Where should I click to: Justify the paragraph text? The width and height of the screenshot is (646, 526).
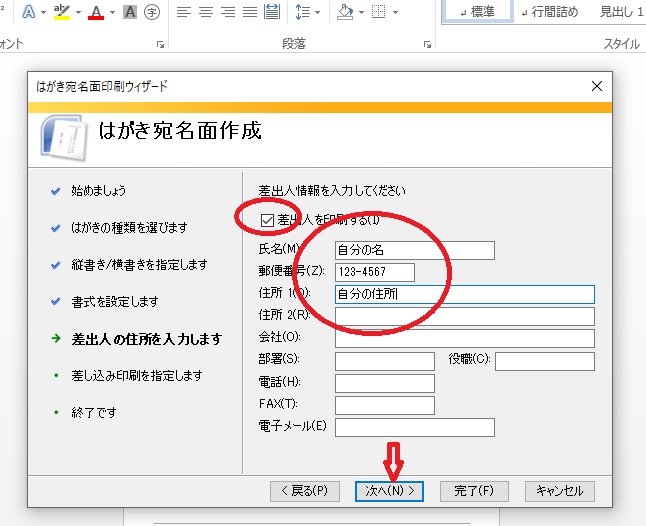(252, 12)
